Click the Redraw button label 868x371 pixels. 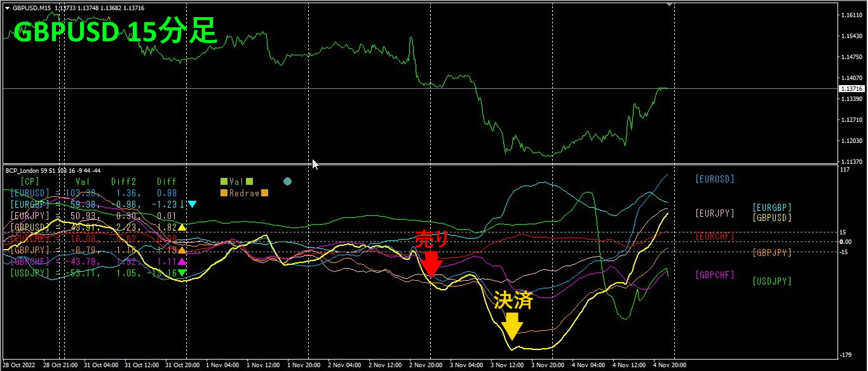[244, 193]
